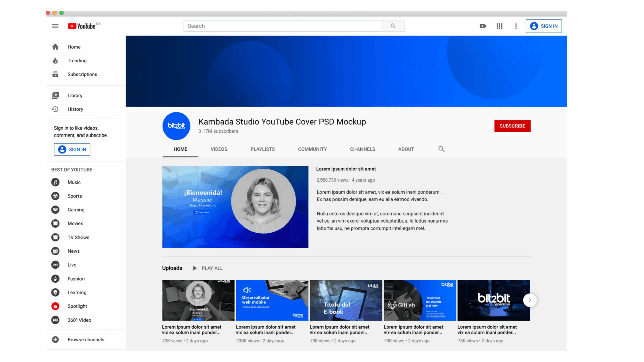Play all uploads
Image resolution: width=644 pixels, height=362 pixels.
pos(208,268)
